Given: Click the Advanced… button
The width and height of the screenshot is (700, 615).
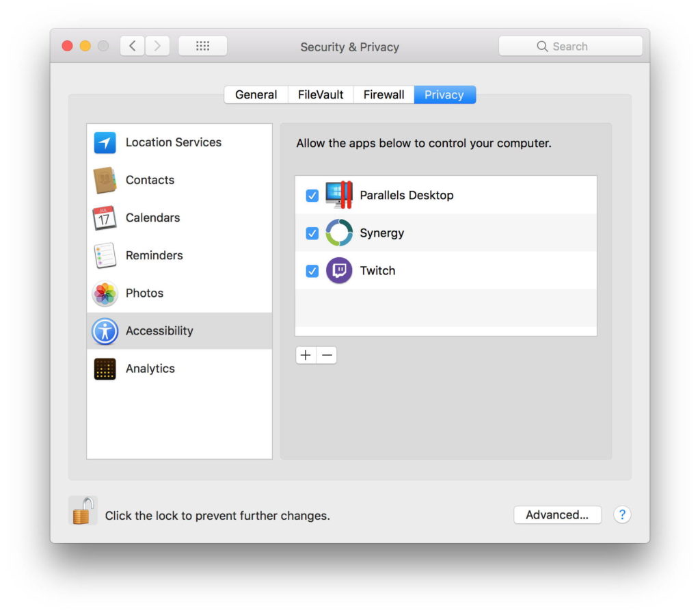Looking at the screenshot, I should 556,515.
